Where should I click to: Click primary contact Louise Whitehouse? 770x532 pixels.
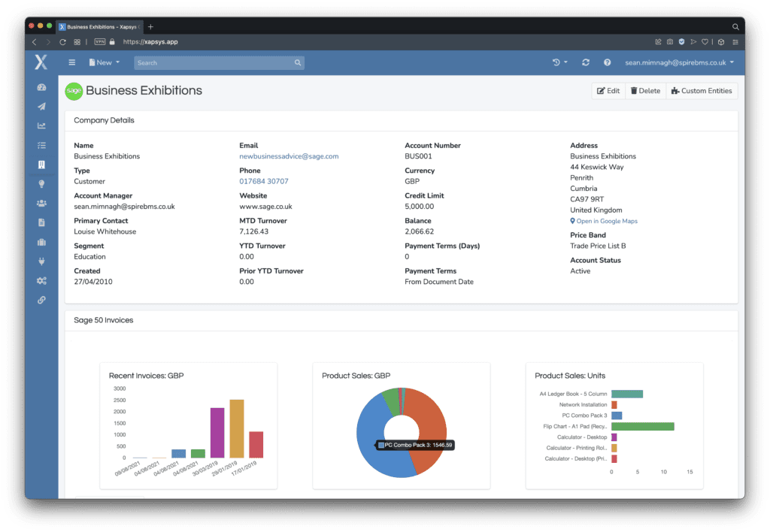pyautogui.click(x=105, y=231)
